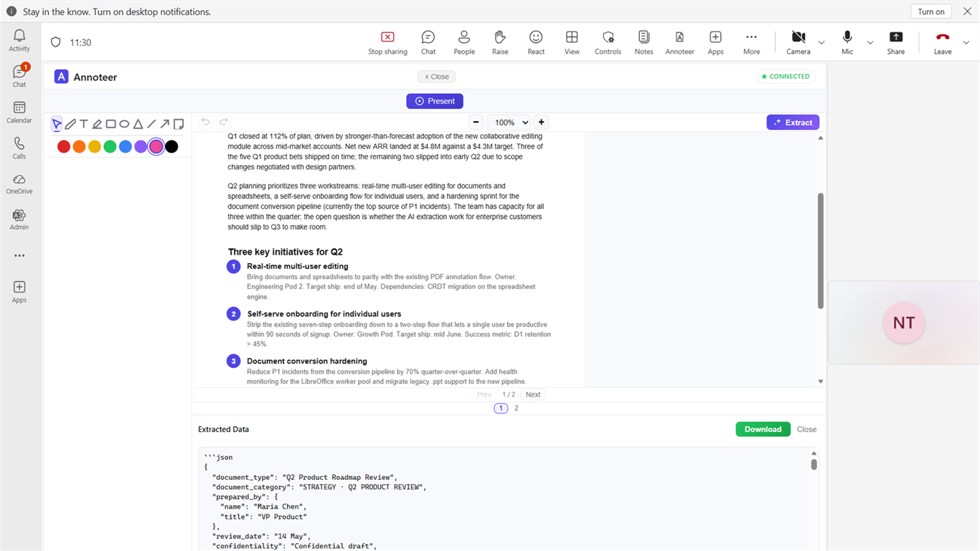Viewport: 980px width, 551px height.
Task: Expand Camera options chevron
Action: point(821,42)
